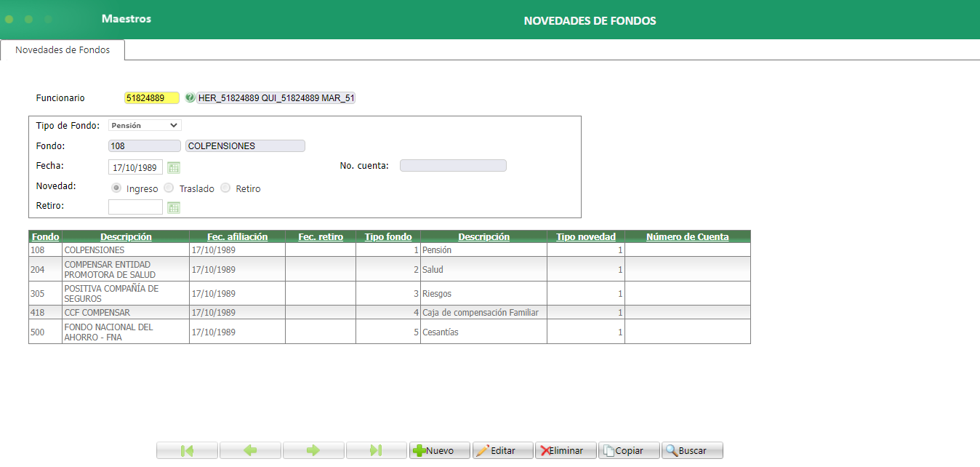Image resolution: width=980 pixels, height=467 pixels.
Task: Sort the table by the Fondo column header
Action: 44,236
